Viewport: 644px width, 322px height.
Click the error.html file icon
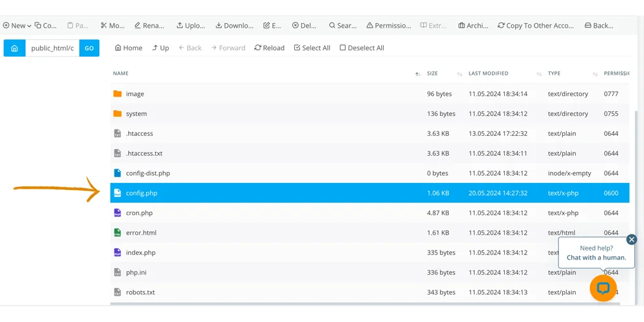click(x=117, y=233)
